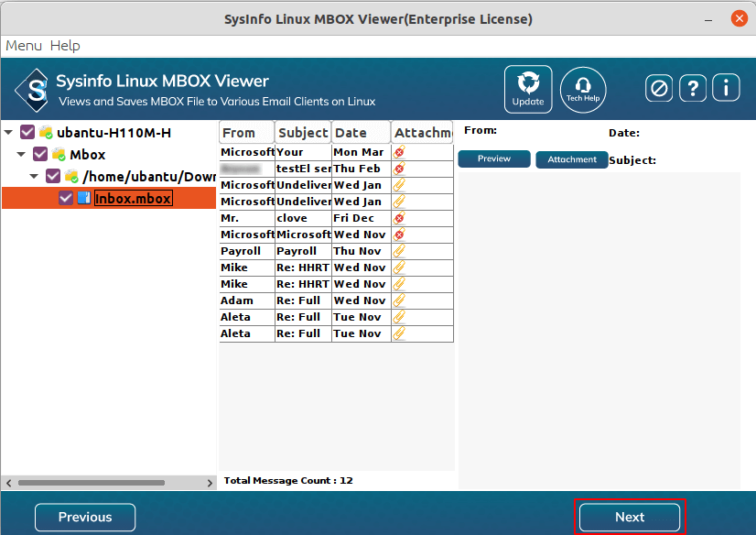
Task: Open the Menu menu
Action: (x=24, y=46)
